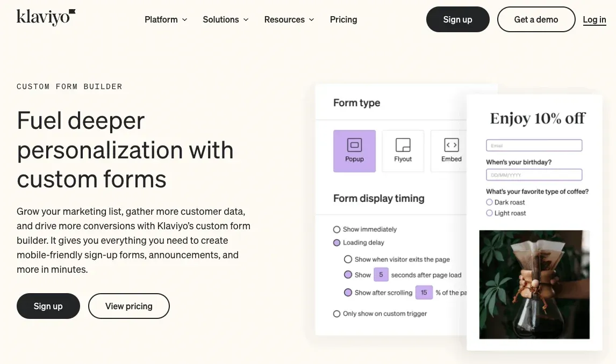Go to the Pricing page
616x364 pixels.
pos(343,20)
